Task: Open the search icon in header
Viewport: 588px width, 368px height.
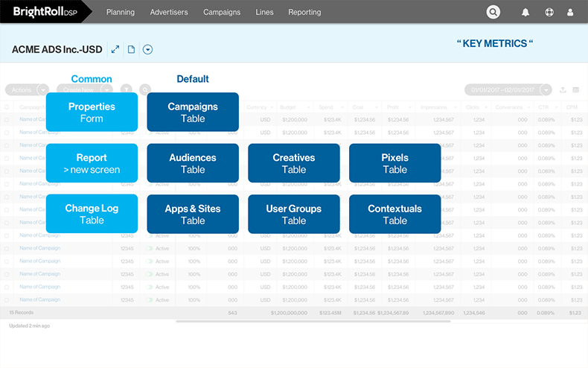Action: 493,12
